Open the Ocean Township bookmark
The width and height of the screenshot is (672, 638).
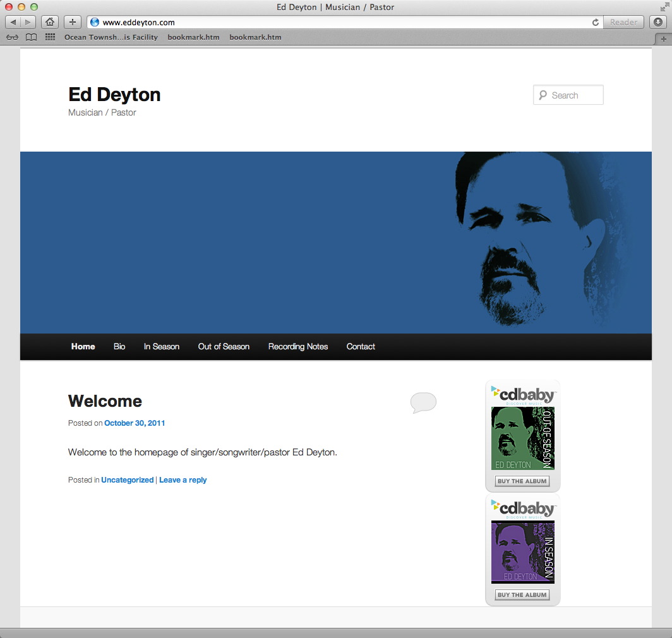point(111,37)
